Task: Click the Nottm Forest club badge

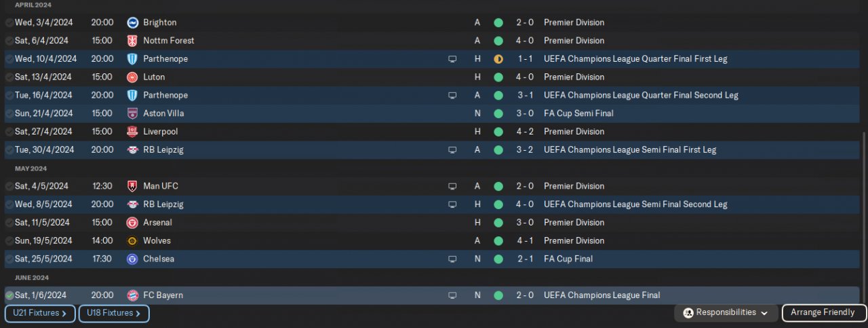Action: coord(132,41)
